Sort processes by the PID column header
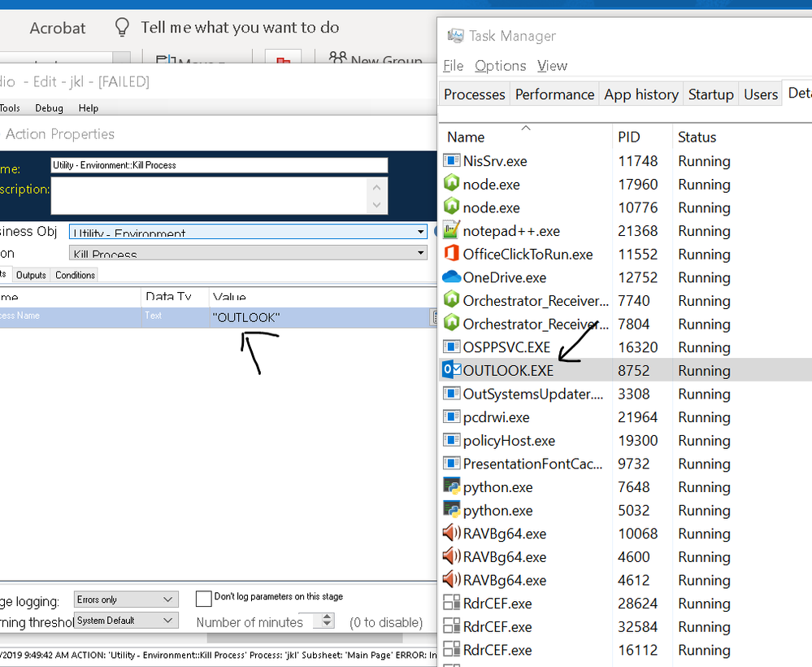The height and width of the screenshot is (667, 812). click(642, 137)
